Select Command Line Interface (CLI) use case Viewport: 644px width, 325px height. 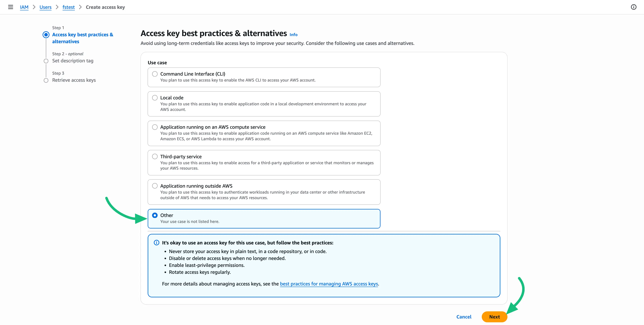pos(155,74)
